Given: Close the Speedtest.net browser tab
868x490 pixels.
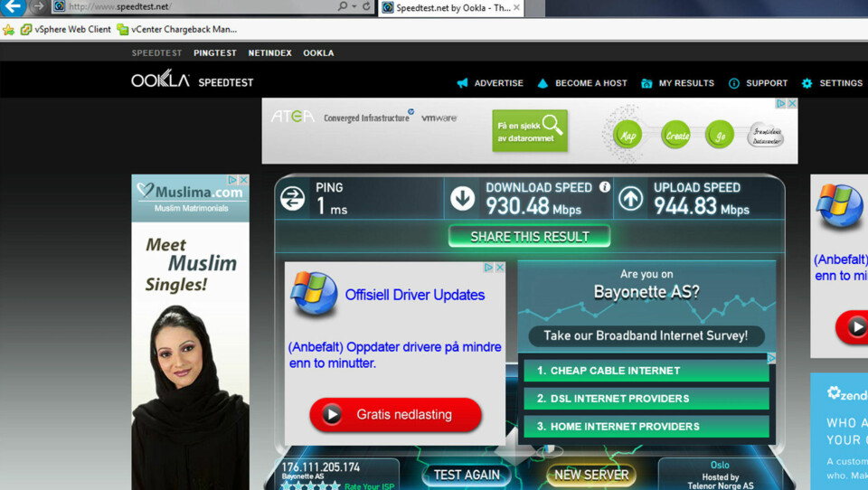Looking at the screenshot, I should coord(516,7).
